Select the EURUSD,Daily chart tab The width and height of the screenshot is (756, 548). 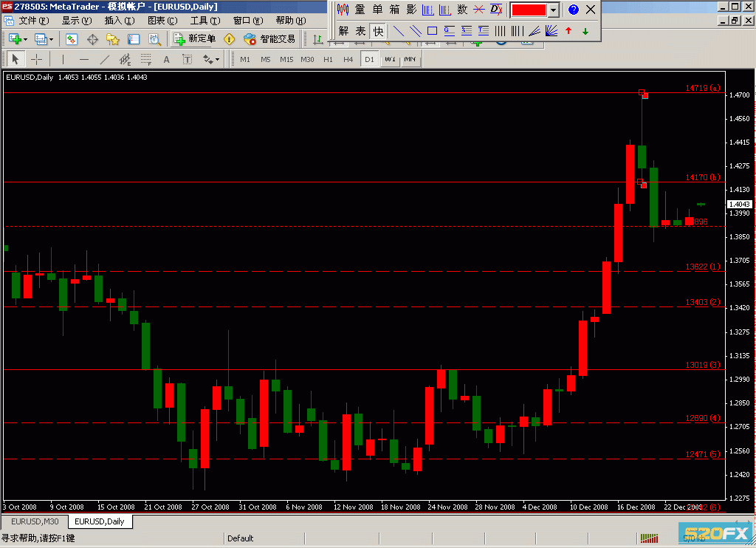[100, 521]
